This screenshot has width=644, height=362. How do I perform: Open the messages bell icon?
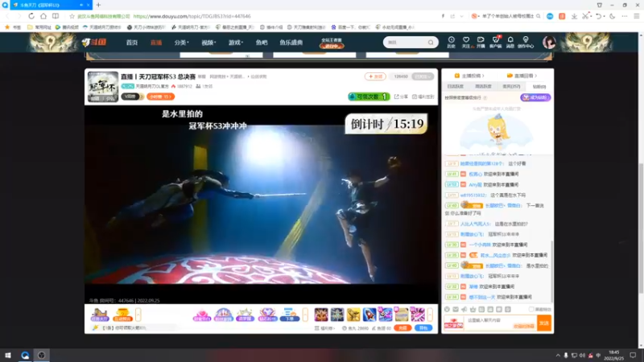510,42
